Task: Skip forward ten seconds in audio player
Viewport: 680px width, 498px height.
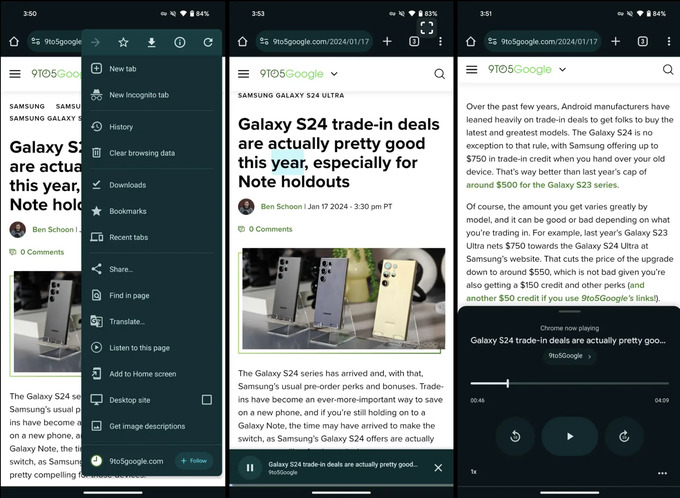Action: tap(623, 436)
